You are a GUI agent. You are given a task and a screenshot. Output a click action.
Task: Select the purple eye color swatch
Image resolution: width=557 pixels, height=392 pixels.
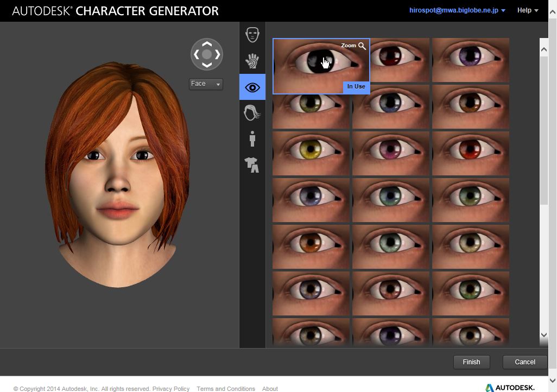[x=470, y=60]
